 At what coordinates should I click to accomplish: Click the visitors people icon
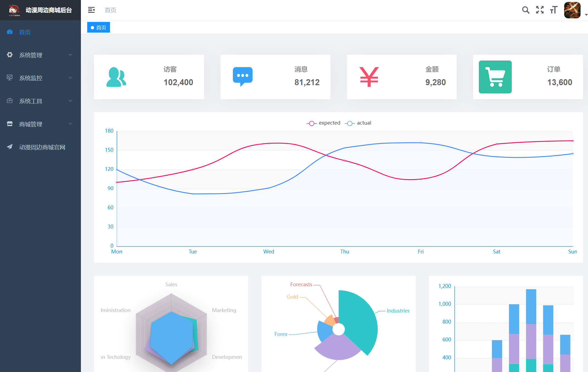pos(116,77)
